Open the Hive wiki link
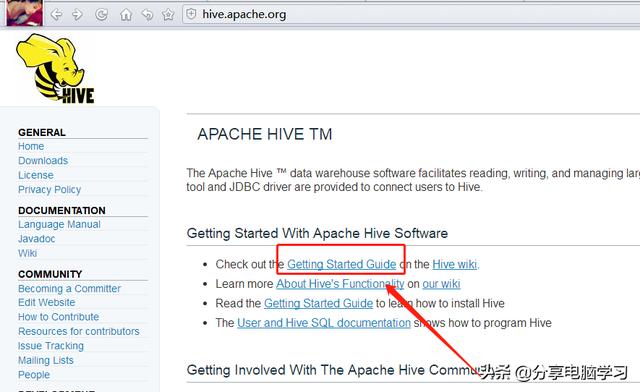This screenshot has height=392, width=640. point(454,264)
